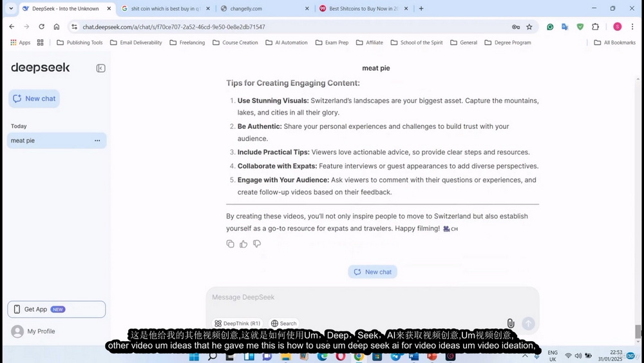Open the Get App button
The width and height of the screenshot is (644, 363).
[x=56, y=309]
